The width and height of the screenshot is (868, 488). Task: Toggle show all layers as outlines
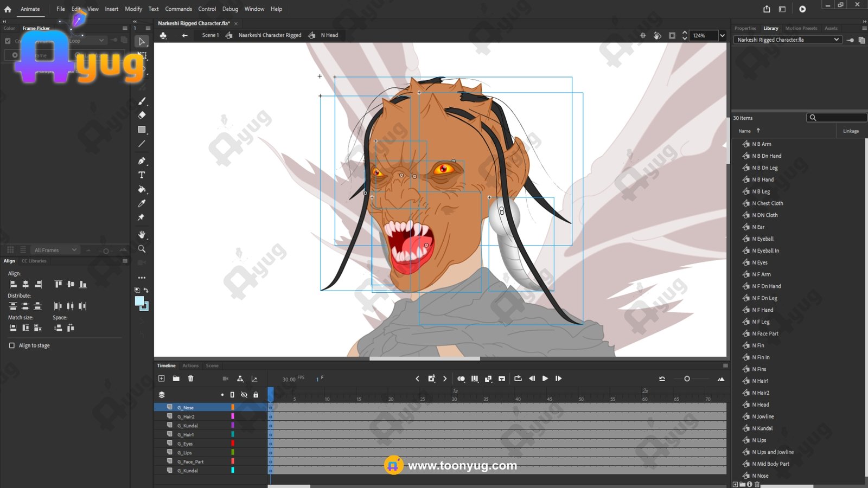click(232, 395)
